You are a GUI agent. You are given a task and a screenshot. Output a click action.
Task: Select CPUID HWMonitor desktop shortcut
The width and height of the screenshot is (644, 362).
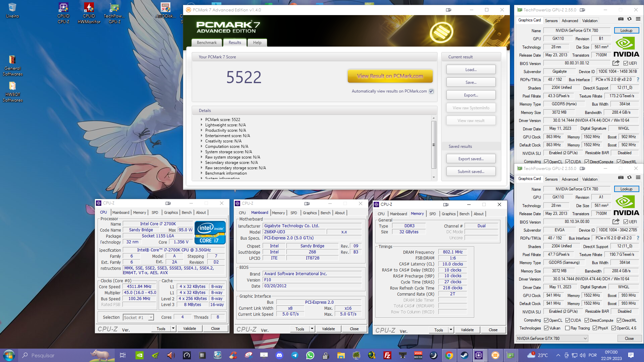point(89,13)
